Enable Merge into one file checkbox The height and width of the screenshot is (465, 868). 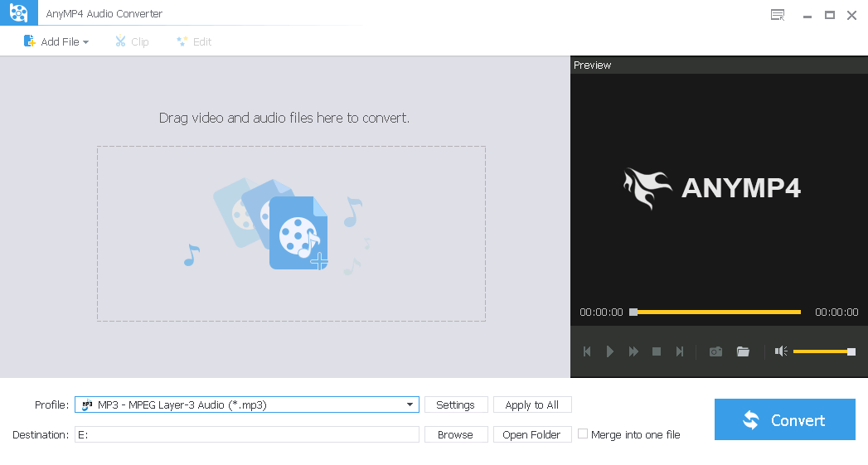tap(583, 434)
